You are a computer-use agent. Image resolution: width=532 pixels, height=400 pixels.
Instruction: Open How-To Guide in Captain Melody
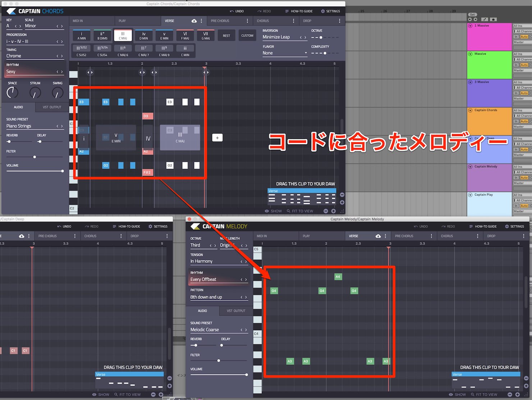click(483, 227)
